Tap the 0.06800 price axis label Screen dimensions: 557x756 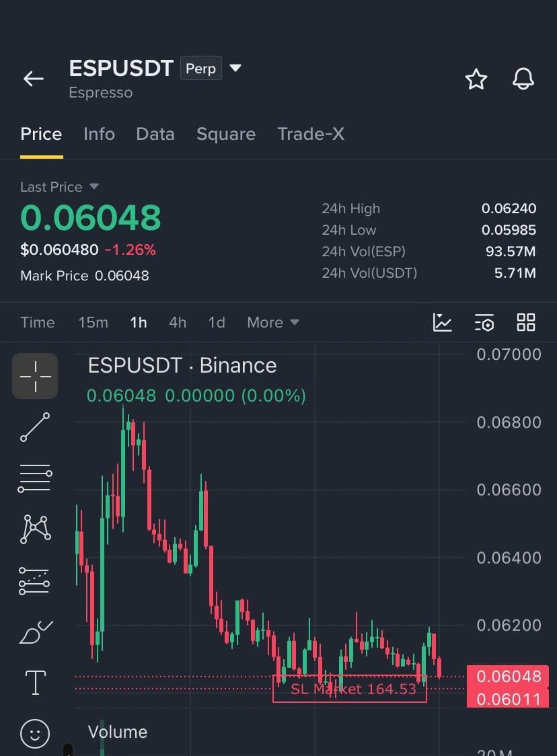pos(509,422)
